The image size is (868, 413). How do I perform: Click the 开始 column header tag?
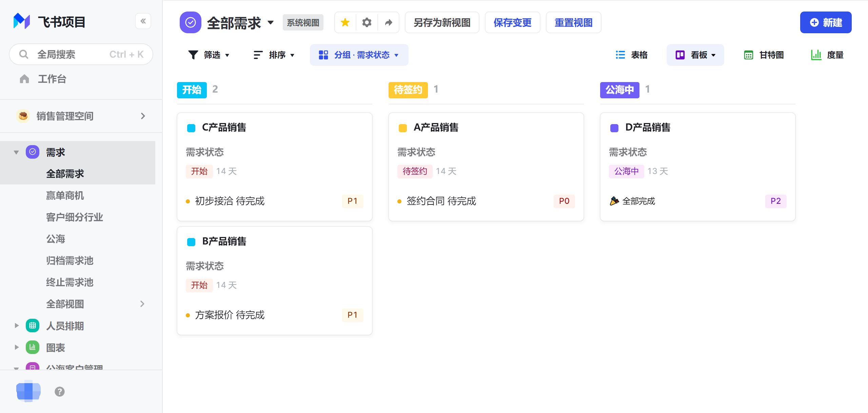[192, 90]
